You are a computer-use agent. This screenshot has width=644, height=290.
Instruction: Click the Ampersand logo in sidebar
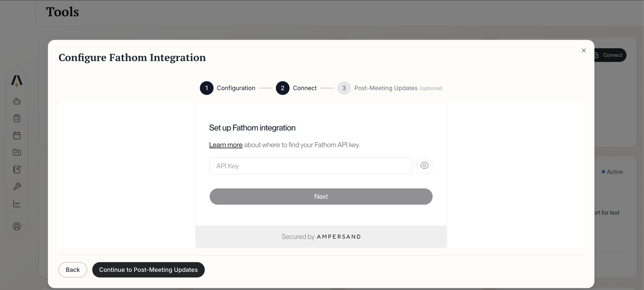pyautogui.click(x=16, y=81)
